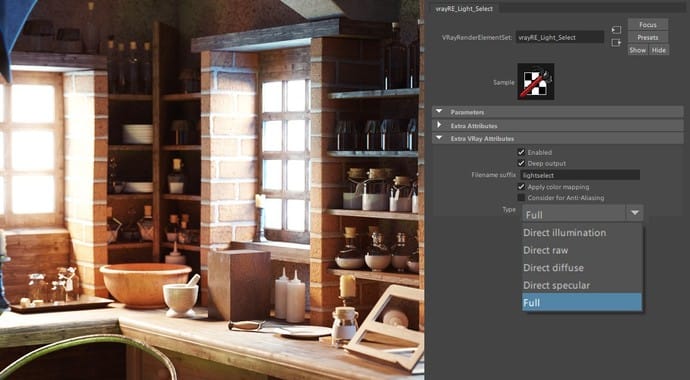The image size is (690, 380).
Task: Disable Apply color mapping checkbox
Action: (521, 187)
